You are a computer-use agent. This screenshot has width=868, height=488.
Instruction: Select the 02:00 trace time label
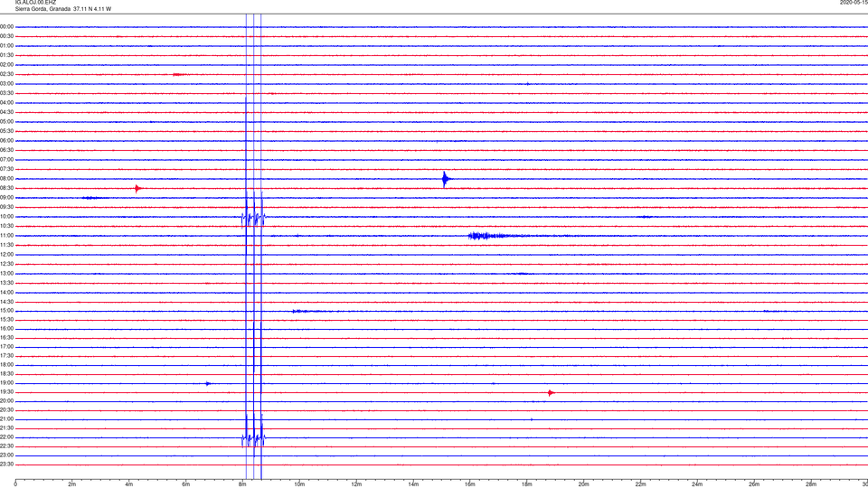pyautogui.click(x=6, y=65)
